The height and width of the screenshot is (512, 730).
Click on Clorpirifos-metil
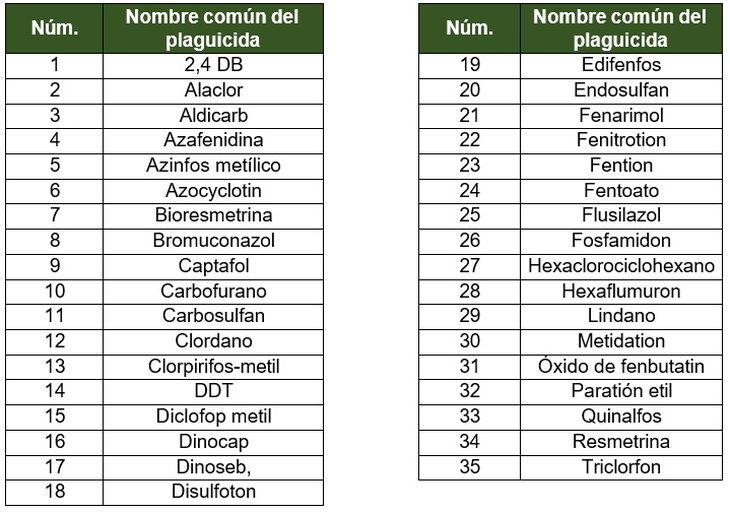213,366
